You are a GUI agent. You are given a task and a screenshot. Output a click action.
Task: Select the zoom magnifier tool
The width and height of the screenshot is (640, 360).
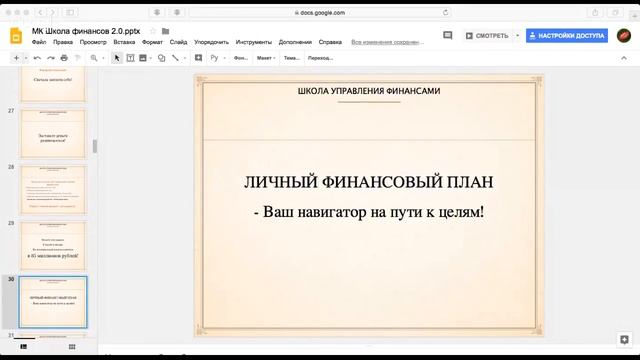point(94,58)
